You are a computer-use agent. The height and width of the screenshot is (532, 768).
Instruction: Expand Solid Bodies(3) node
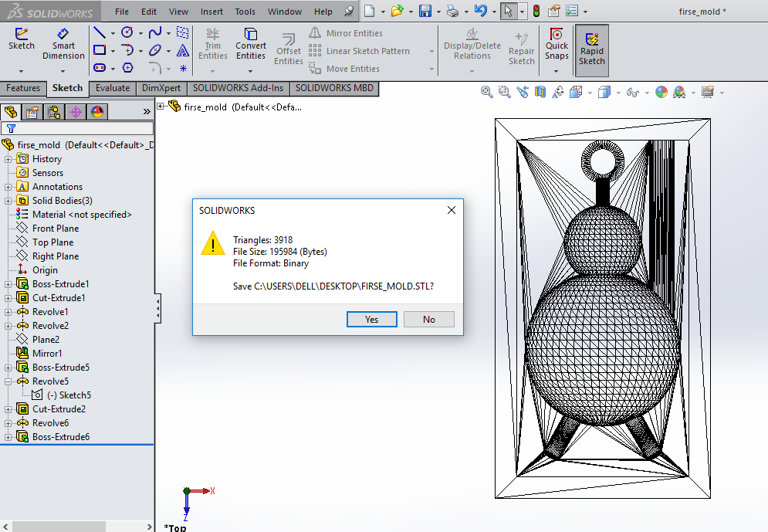tap(8, 201)
